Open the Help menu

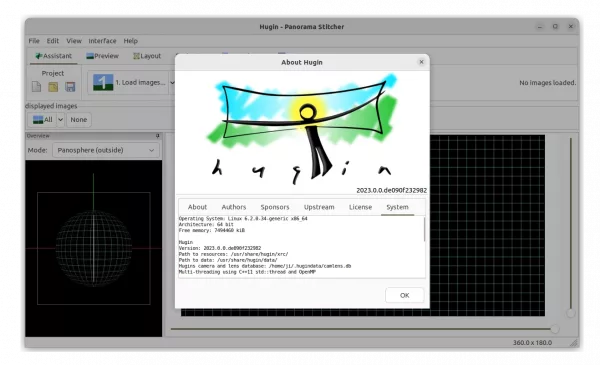click(x=130, y=41)
